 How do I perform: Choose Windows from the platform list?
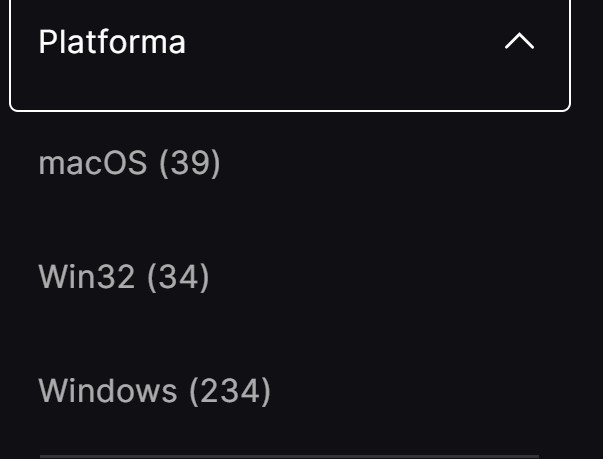[x=154, y=391]
